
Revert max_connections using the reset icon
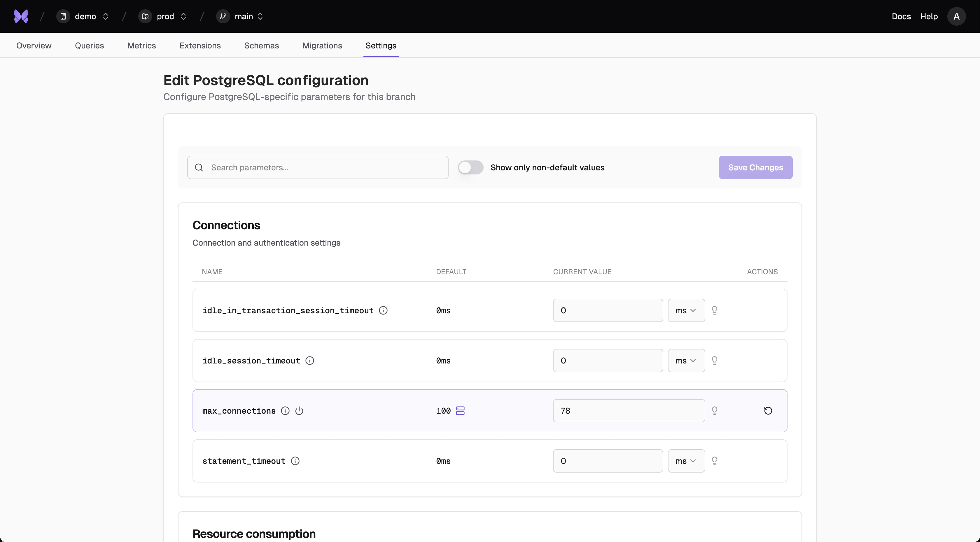click(768, 411)
